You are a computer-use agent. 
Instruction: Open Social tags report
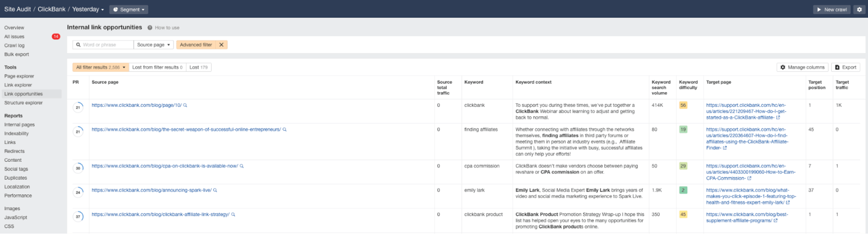point(16,169)
